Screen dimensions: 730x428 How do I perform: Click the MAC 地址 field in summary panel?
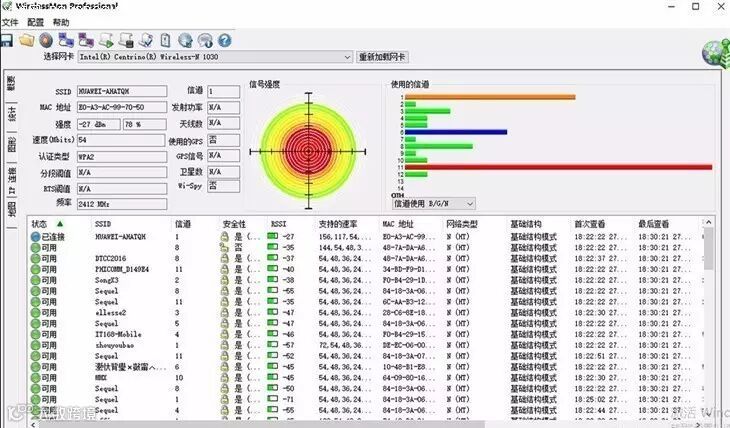tap(122, 107)
